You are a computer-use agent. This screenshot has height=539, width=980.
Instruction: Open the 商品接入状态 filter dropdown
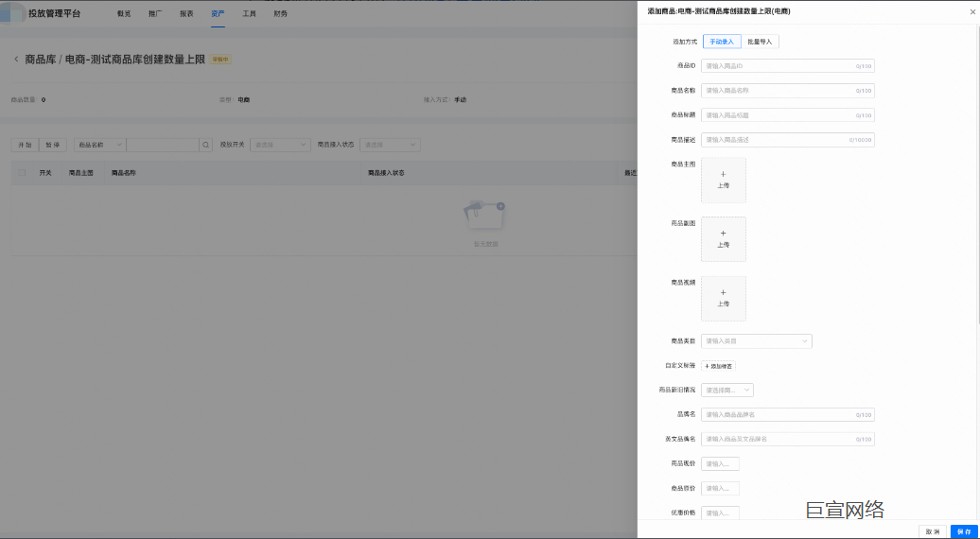390,145
